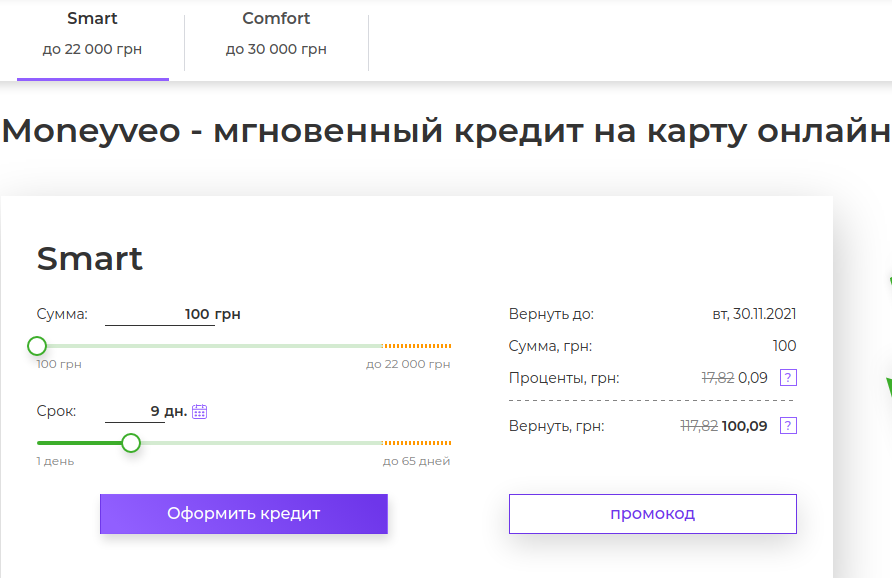The height and width of the screenshot is (578, 892).
Task: Click the 'Вернуть до:' label
Action: click(x=551, y=314)
